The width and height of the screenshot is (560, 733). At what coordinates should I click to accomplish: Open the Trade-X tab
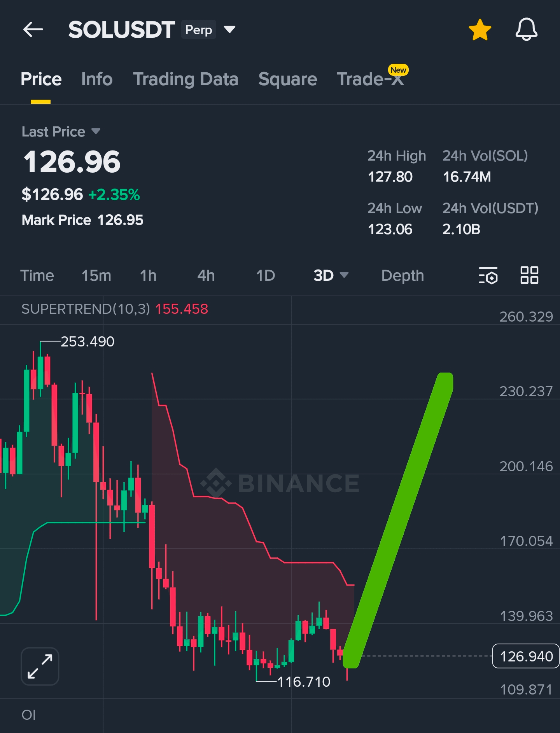click(370, 79)
